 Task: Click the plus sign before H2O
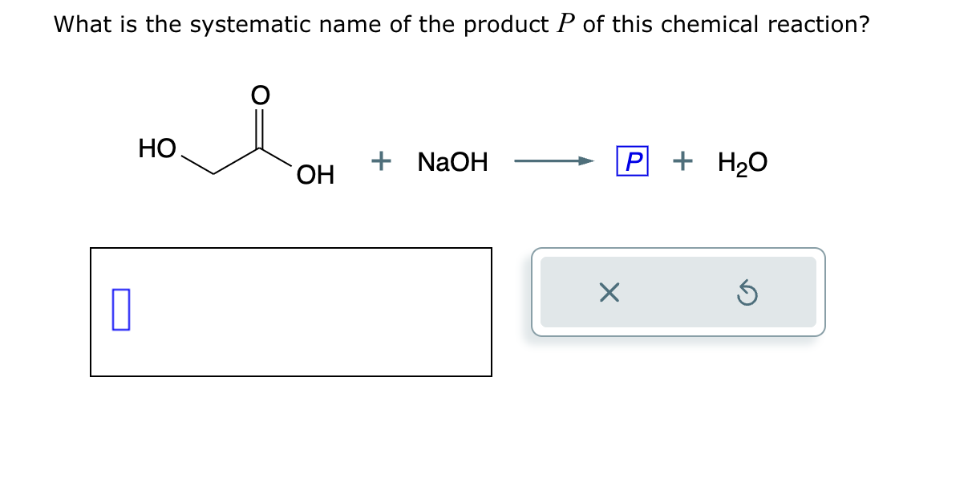click(x=682, y=160)
